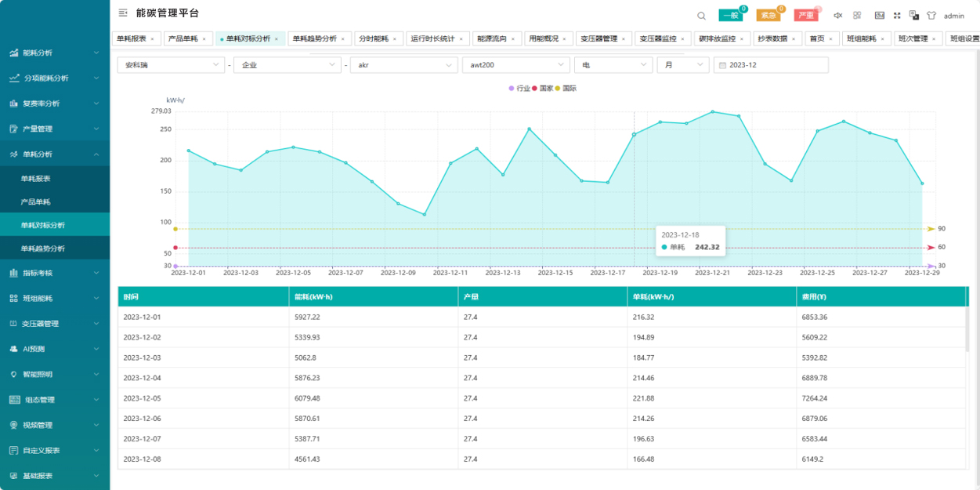
Task: Click the AI预测 sidebar icon
Action: click(x=13, y=349)
